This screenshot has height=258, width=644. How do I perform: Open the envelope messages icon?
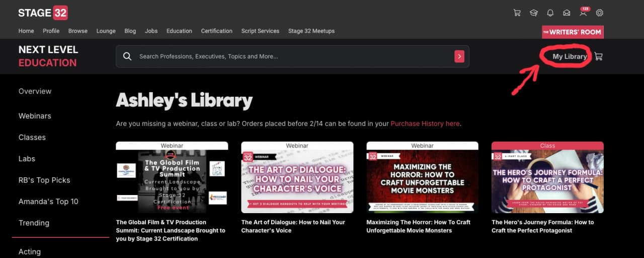567,13
